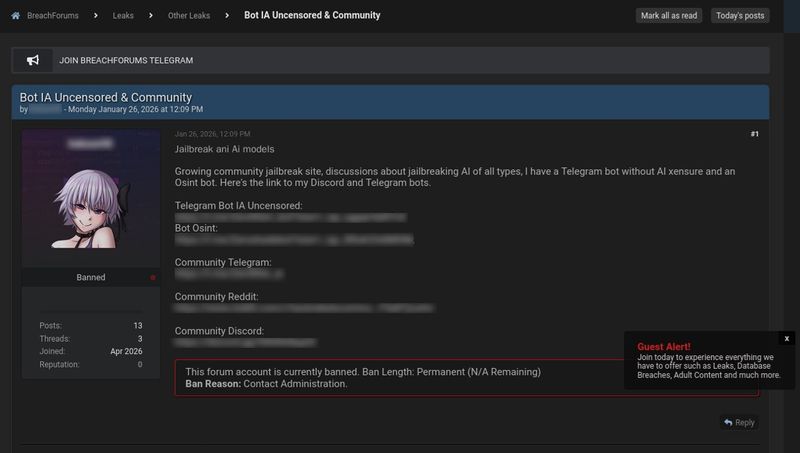This screenshot has width=800, height=453.
Task: Click the blurred Community Discord link
Action: coord(245,342)
